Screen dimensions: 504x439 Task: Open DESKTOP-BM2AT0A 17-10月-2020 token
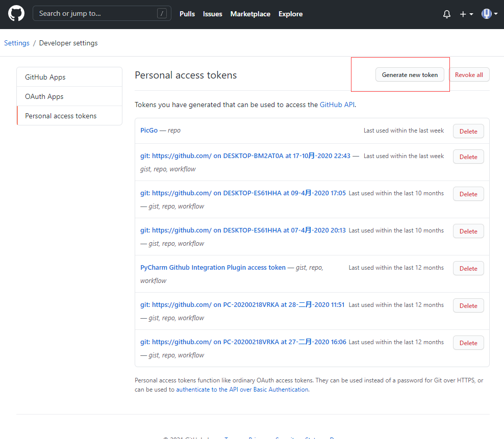(245, 156)
